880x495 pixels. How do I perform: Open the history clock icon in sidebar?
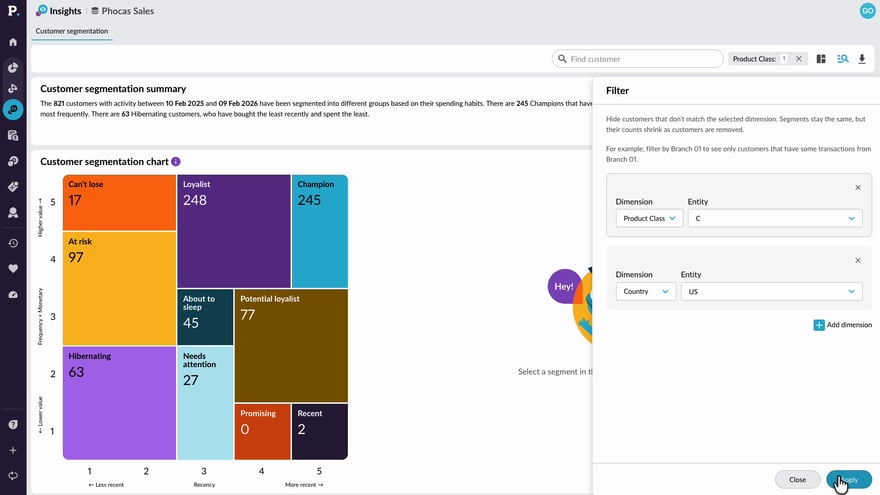[13, 243]
